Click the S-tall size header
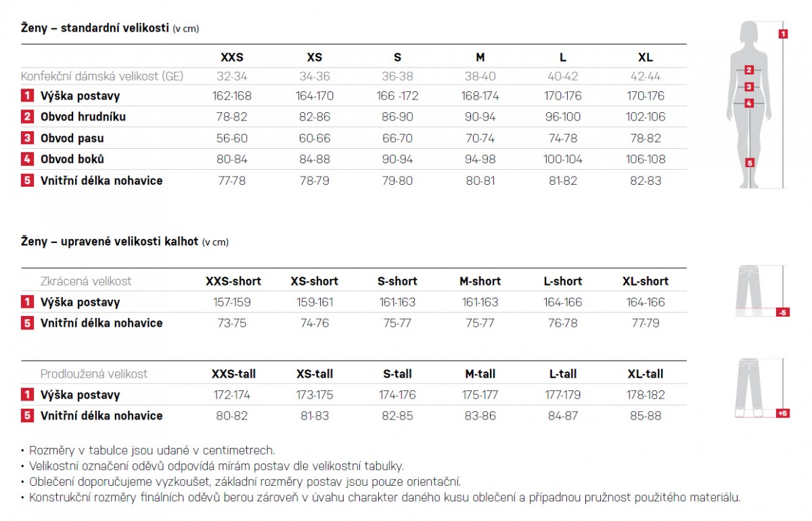 tap(397, 374)
